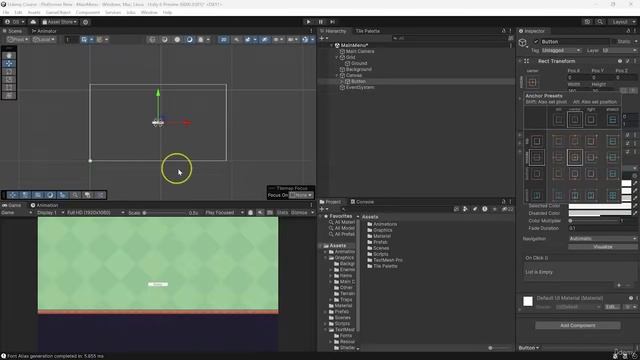Add an On Click event with plus
Image resolution: width=640 pixels, height=360 pixels.
coord(619,285)
